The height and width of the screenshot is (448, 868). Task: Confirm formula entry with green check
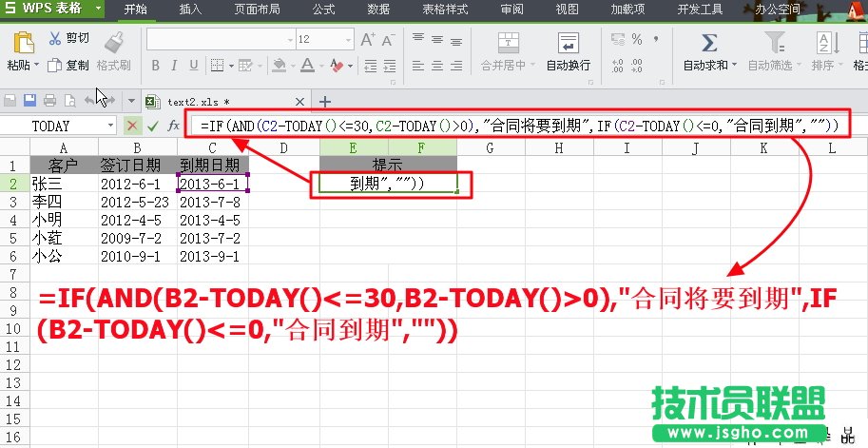pos(153,126)
